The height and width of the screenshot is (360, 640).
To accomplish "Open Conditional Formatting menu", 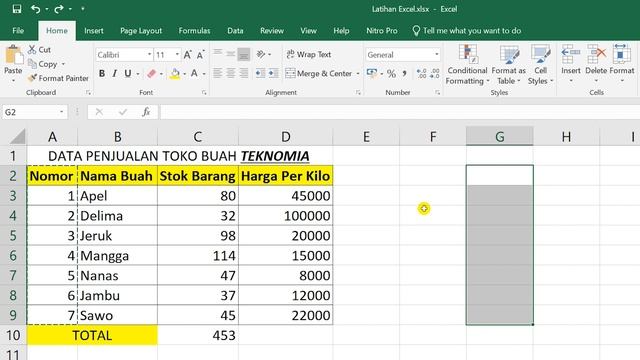I will pyautogui.click(x=467, y=64).
